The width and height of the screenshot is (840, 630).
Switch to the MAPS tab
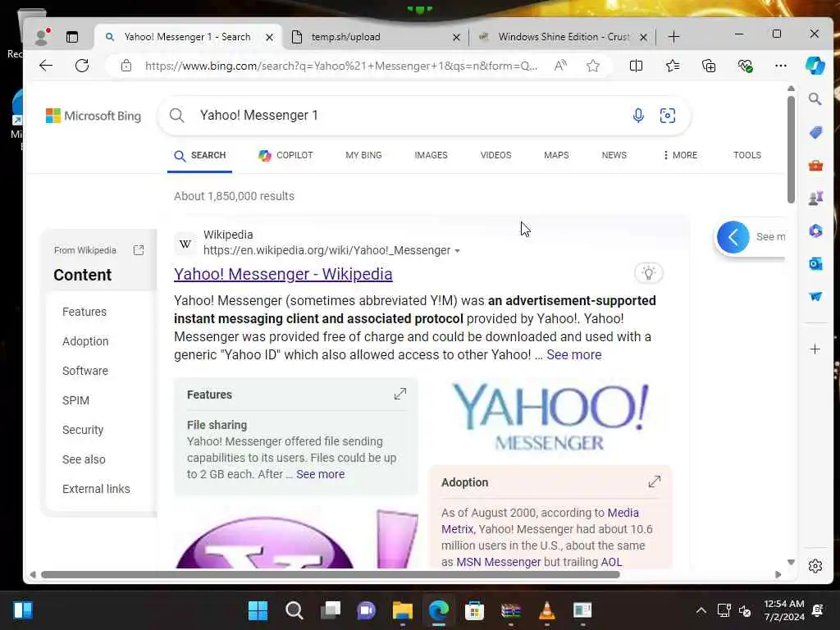(556, 155)
